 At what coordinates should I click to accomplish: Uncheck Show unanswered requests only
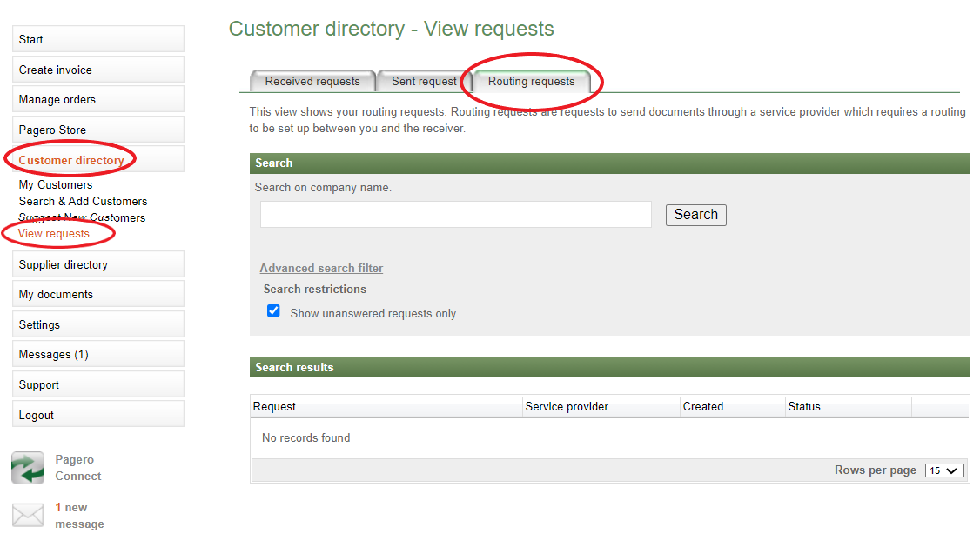pos(274,311)
